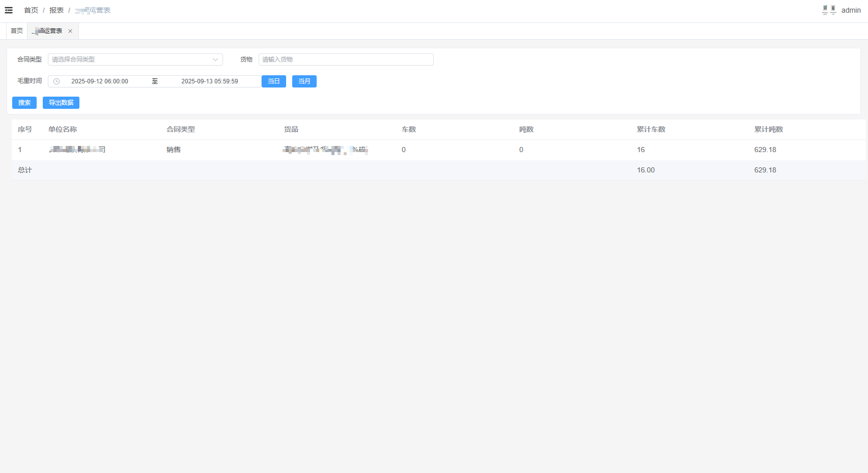Open the admin user menu
The height and width of the screenshot is (473, 868).
click(851, 10)
